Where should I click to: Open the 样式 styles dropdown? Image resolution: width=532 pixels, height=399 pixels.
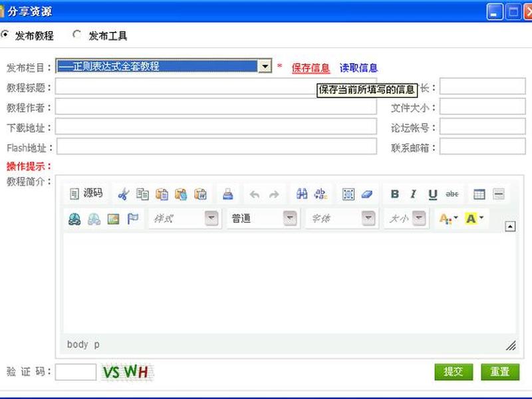(185, 218)
